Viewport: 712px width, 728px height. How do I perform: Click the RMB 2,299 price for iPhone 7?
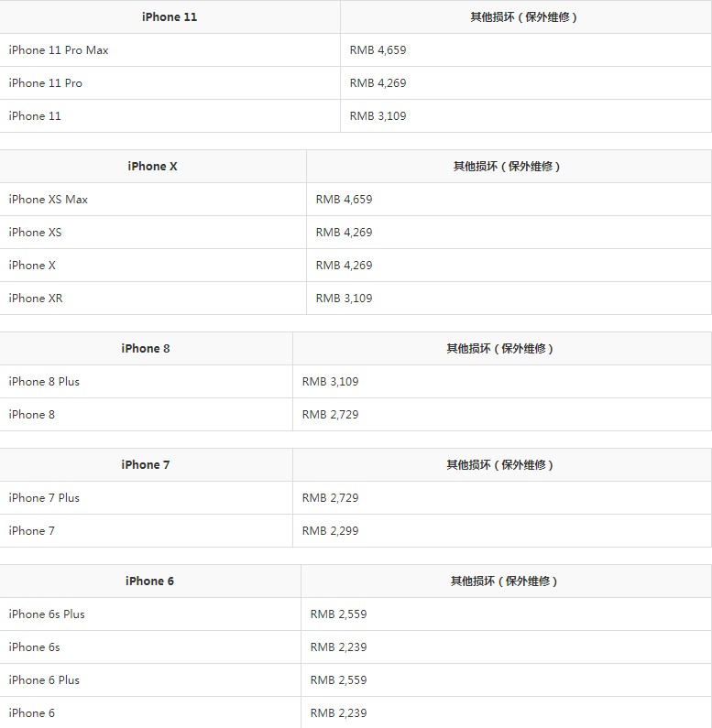coord(330,531)
